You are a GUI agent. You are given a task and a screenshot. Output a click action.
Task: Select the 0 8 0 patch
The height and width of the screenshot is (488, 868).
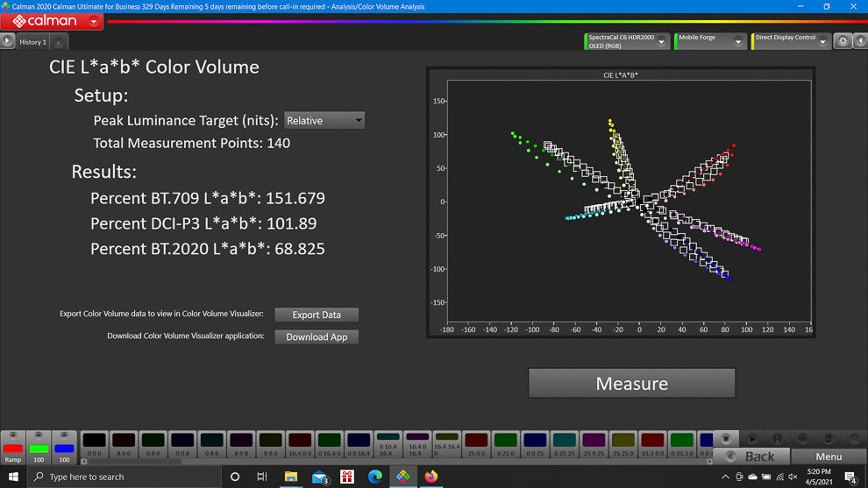click(x=153, y=444)
